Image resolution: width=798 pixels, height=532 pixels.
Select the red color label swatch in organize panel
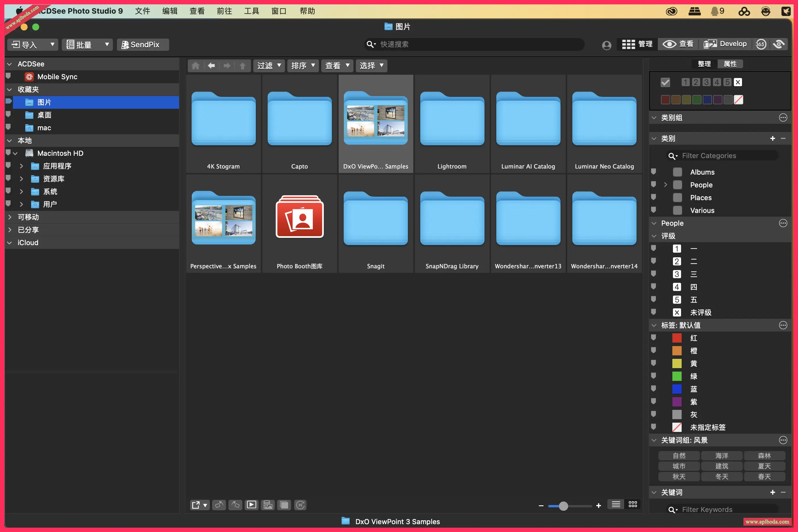click(x=665, y=100)
